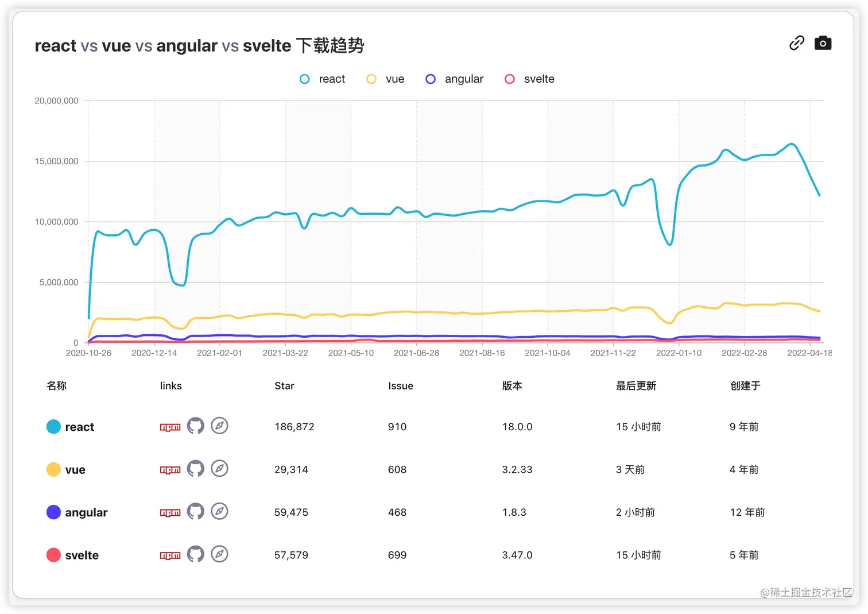Click angular version 1.8.3
This screenshot has width=868, height=614.
pyautogui.click(x=514, y=512)
